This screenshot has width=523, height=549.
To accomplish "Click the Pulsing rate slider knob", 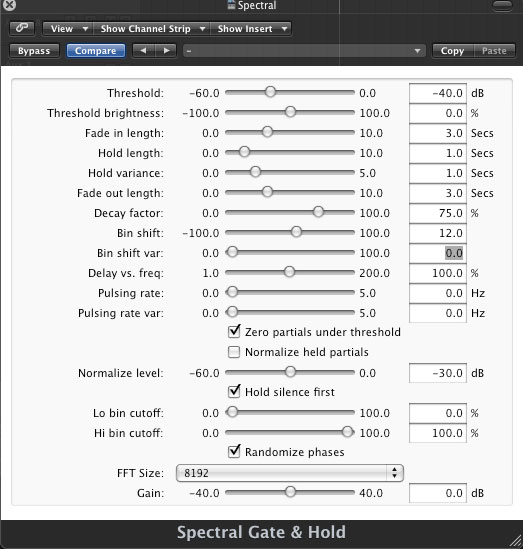I will 232,292.
